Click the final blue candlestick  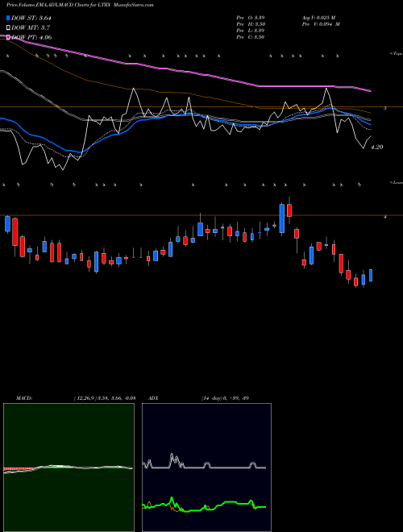[x=371, y=275]
